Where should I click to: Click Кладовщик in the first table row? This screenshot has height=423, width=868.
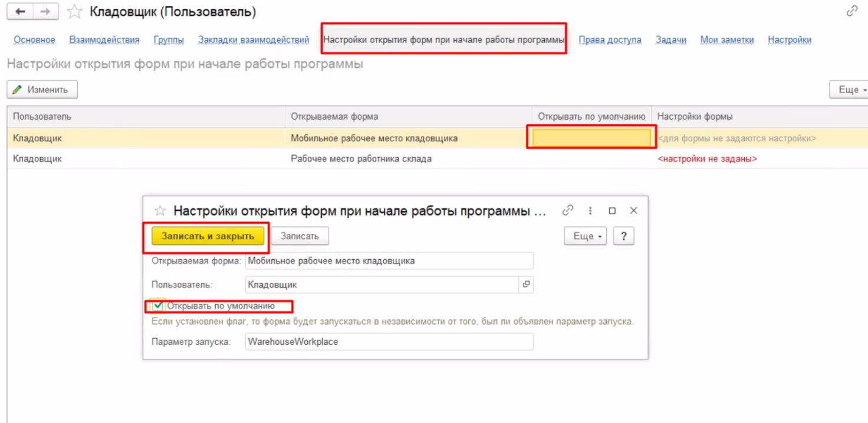pos(37,138)
